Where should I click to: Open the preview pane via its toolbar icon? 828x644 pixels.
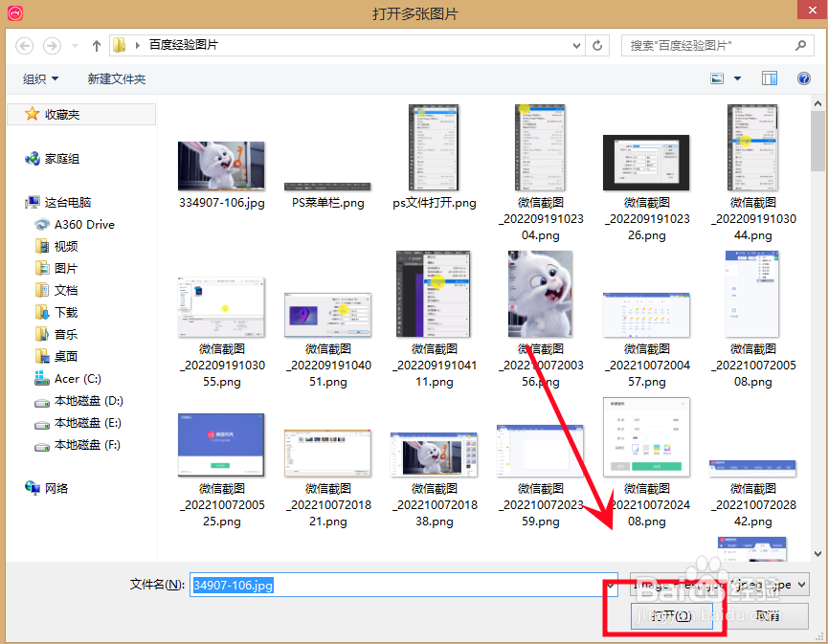coord(770,78)
